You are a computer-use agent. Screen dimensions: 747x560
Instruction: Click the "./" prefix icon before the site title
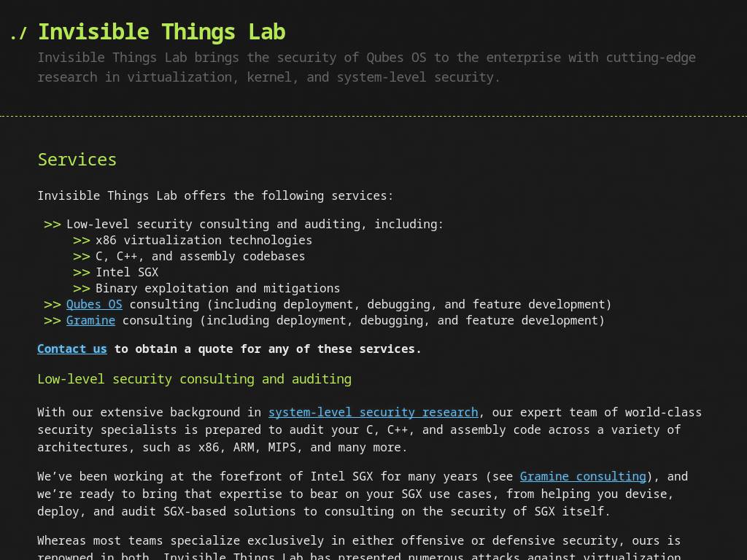point(18,34)
